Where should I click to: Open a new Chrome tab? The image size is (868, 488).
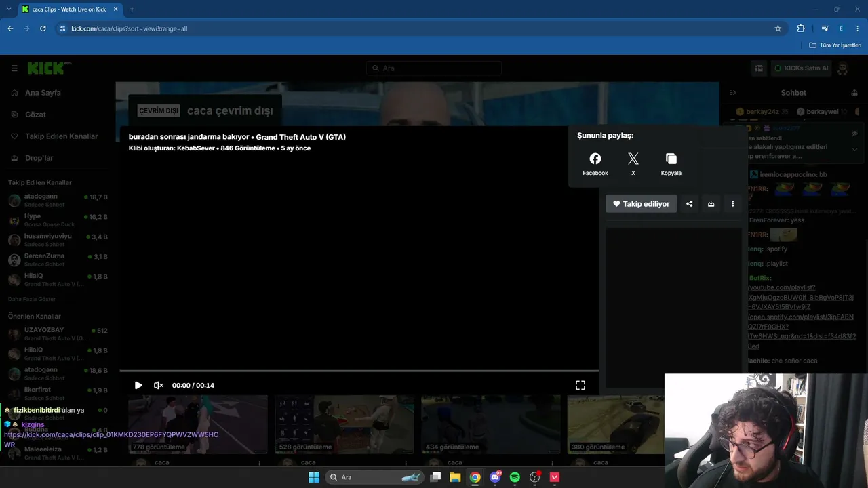click(132, 9)
